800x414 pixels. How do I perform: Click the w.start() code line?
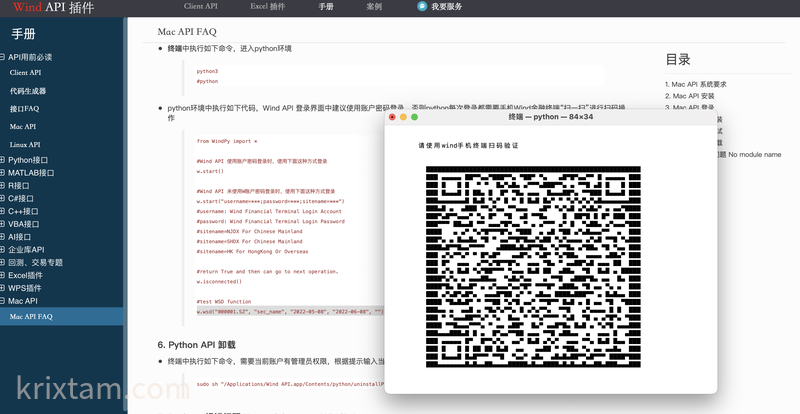pyautogui.click(x=210, y=172)
